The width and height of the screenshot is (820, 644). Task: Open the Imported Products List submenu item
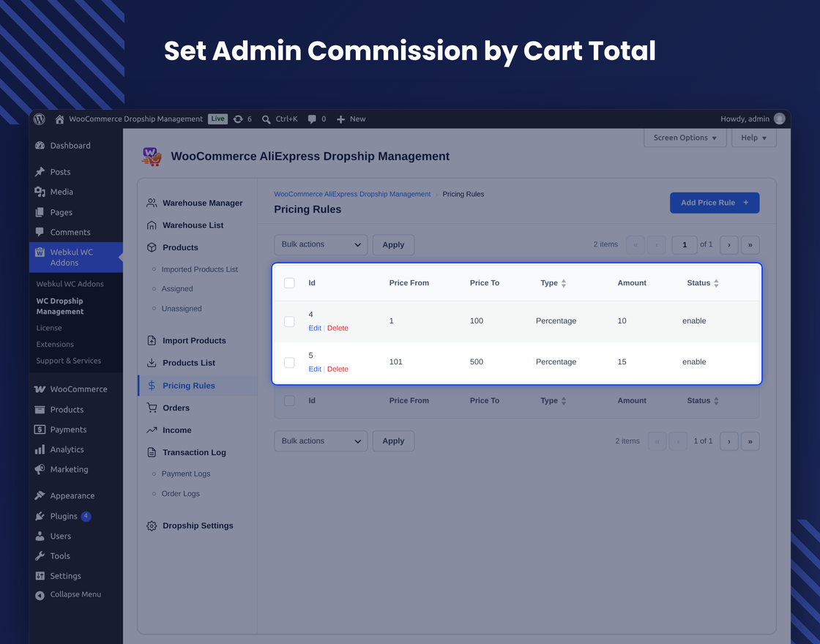point(200,269)
